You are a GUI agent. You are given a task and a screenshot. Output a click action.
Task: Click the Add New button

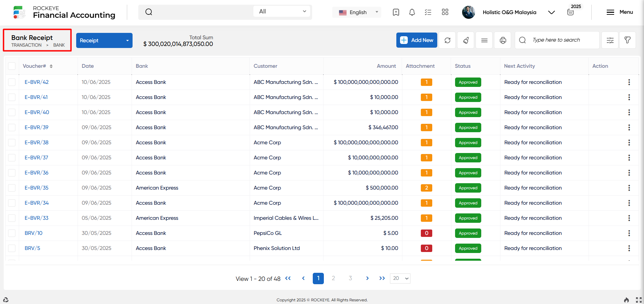tap(417, 40)
